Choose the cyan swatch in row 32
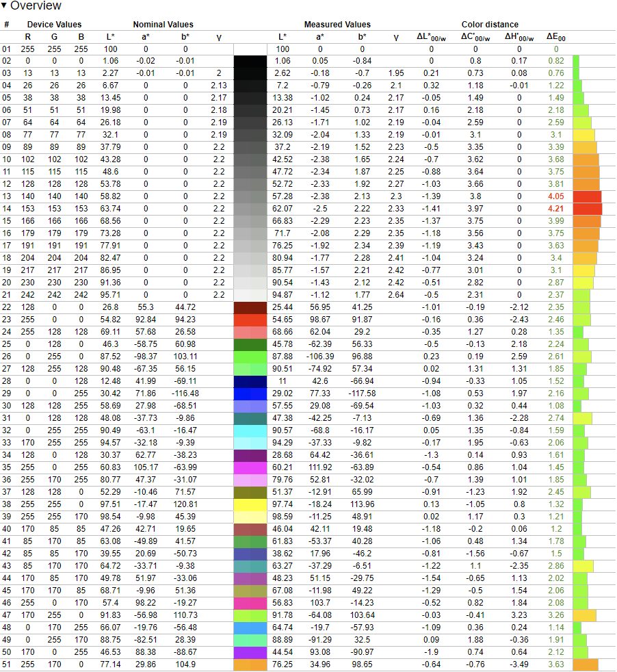This screenshot has height=672, width=617. pos(250,430)
